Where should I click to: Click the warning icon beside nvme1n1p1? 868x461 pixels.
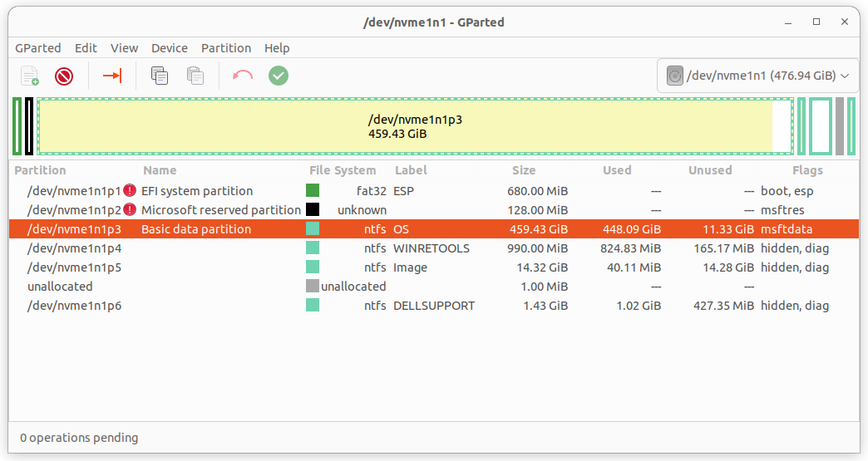(x=130, y=191)
